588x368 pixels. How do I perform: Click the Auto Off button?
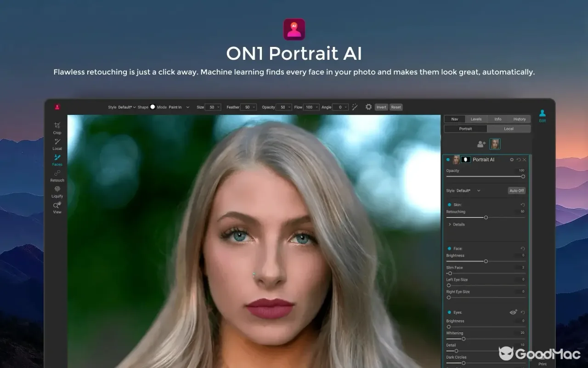point(517,190)
